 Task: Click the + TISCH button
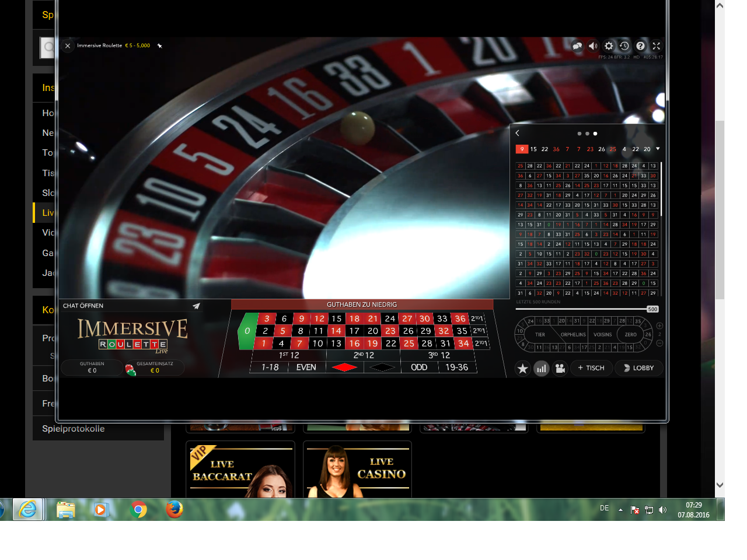click(591, 368)
